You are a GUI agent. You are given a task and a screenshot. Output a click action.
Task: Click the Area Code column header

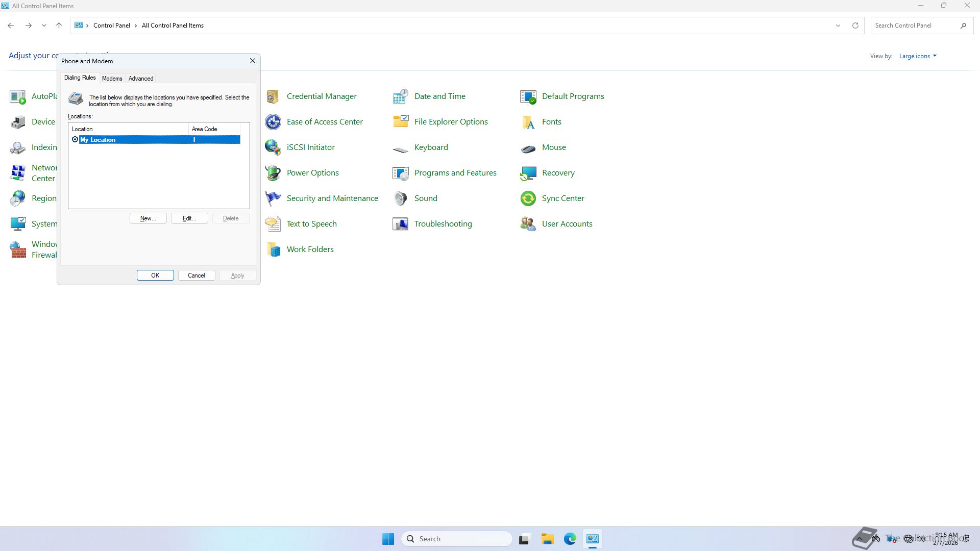pos(214,129)
